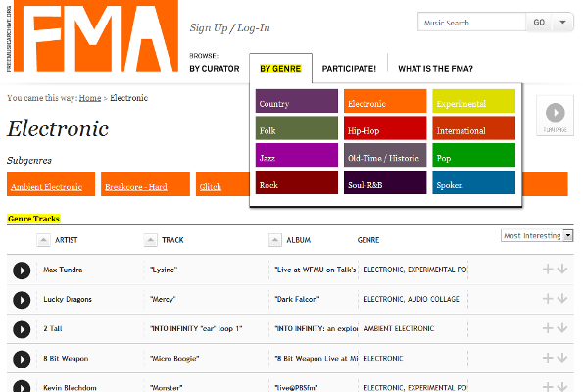Open What Is The FMA? menu
Image resolution: width=583 pixels, height=392 pixels.
coord(435,69)
